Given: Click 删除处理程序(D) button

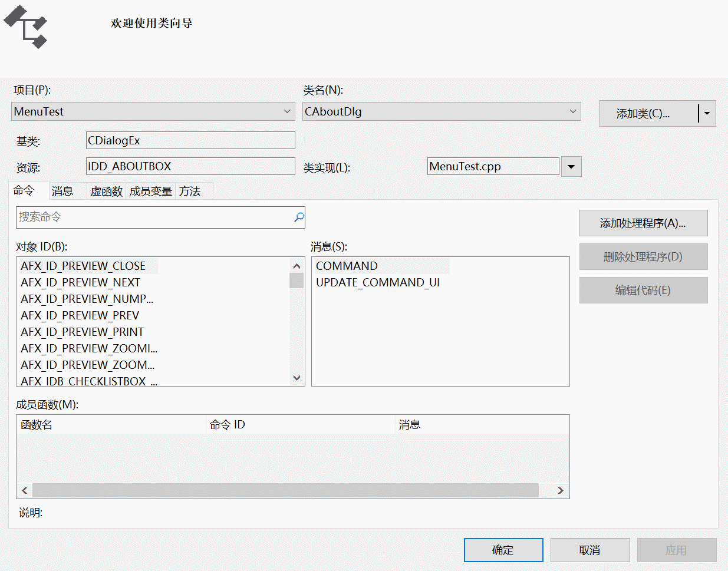Looking at the screenshot, I should [x=643, y=257].
